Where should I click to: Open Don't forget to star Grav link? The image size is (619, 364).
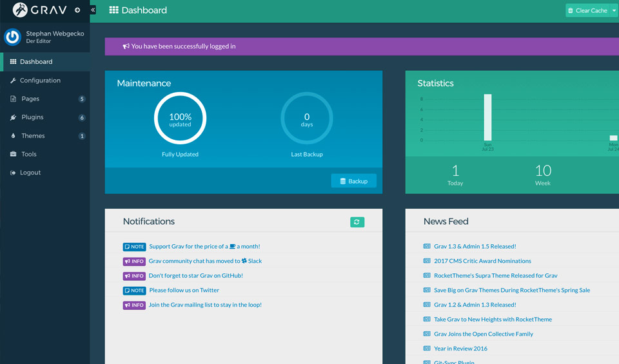pos(196,276)
